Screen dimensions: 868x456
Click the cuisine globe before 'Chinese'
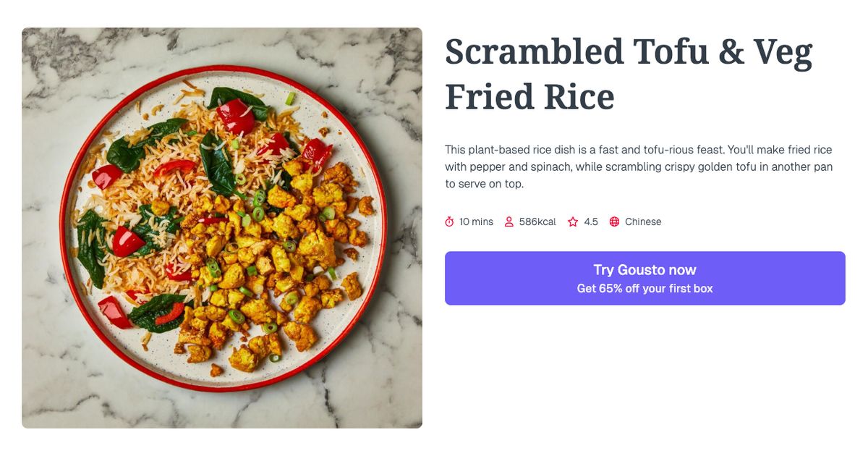tap(613, 221)
